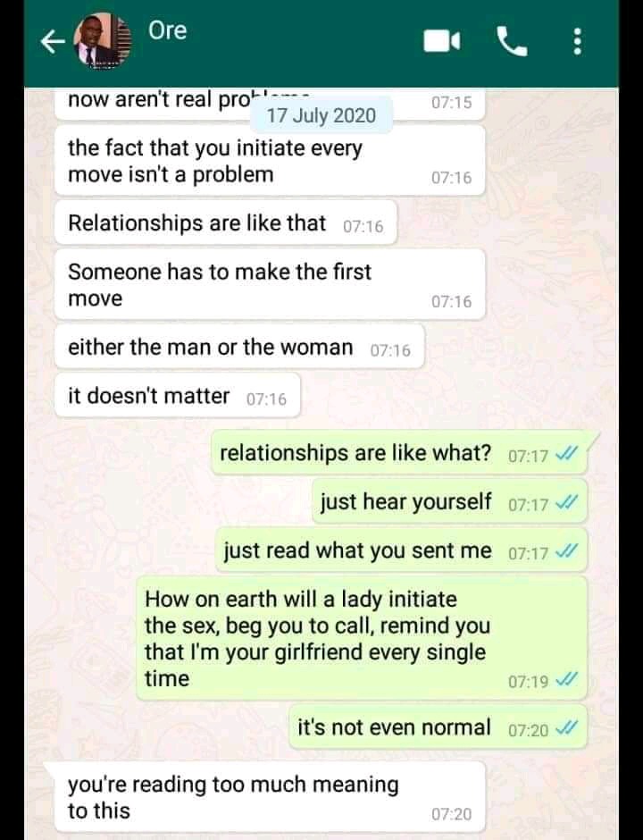The image size is (643, 840).
Task: Tap read ticks on "just read what you sent me"
Action: 566,551
